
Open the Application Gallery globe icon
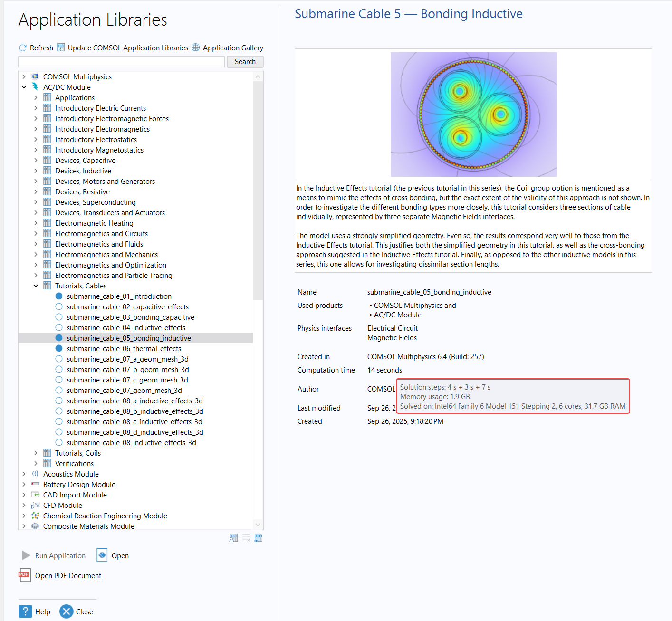click(x=196, y=48)
